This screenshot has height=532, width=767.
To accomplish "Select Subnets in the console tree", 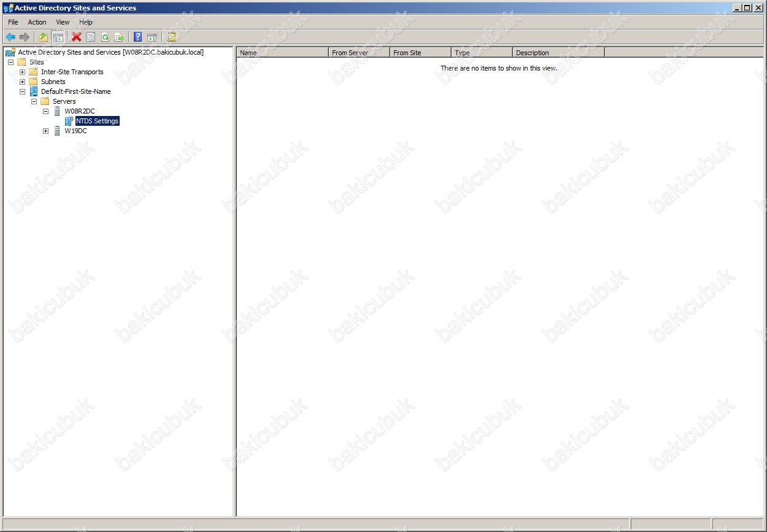I will coord(53,82).
